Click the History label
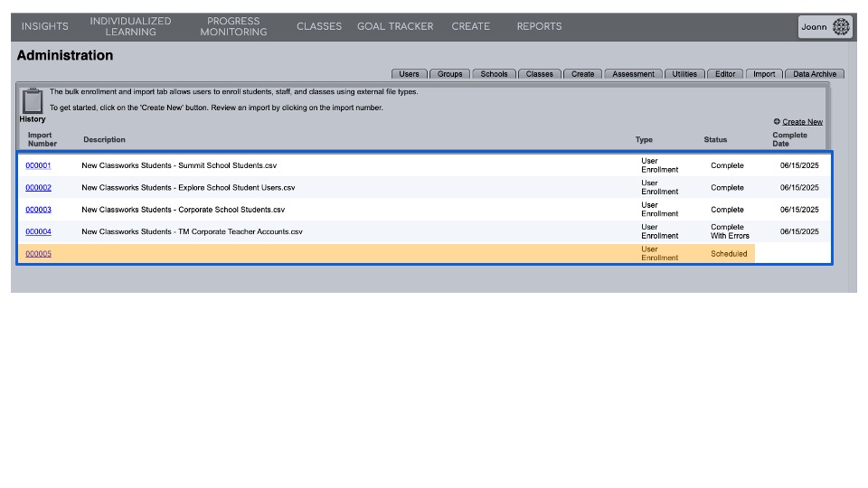 [33, 119]
